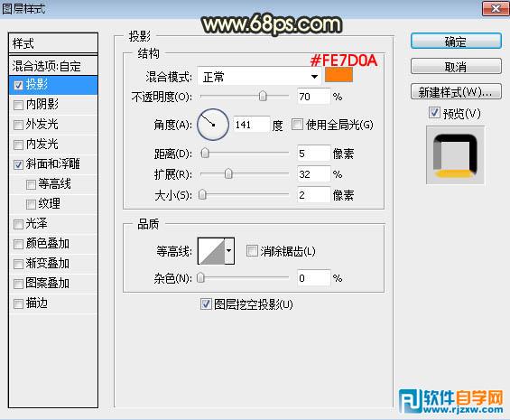510x420 pixels.
Task: Click the 取消 button
Action: point(456,67)
